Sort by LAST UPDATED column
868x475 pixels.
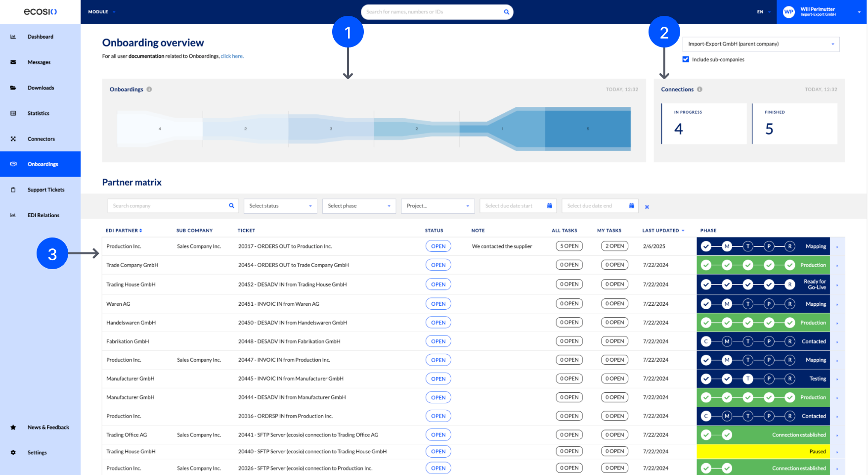pos(663,231)
